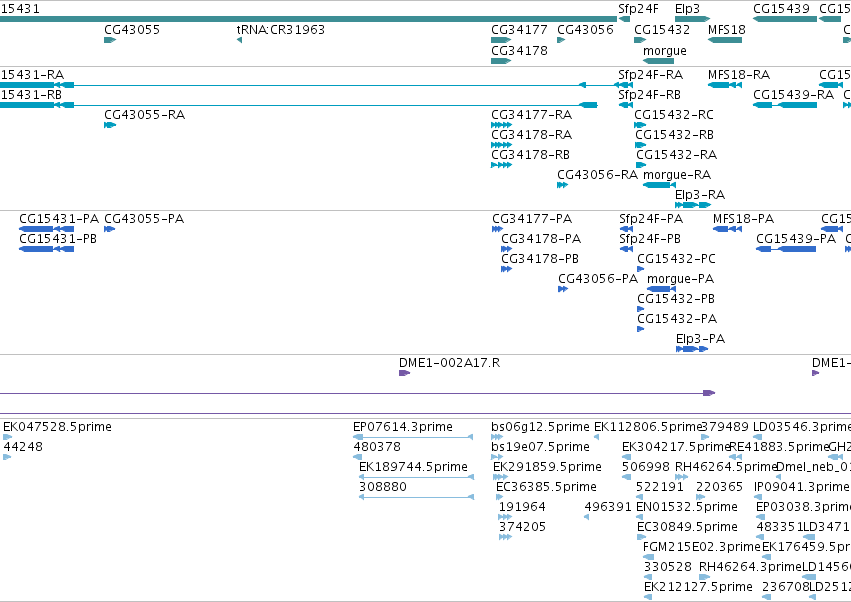Click the CG34178 gene label

pyautogui.click(x=519, y=50)
